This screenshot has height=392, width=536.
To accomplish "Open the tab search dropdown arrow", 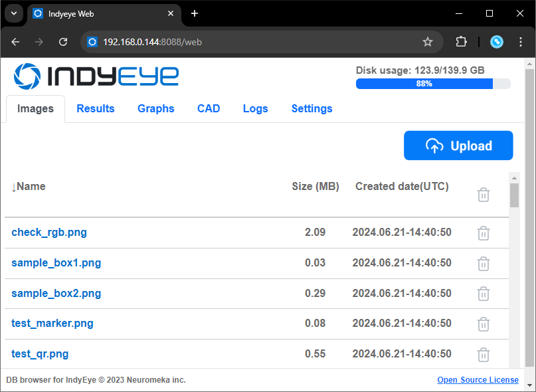I will pos(14,14).
